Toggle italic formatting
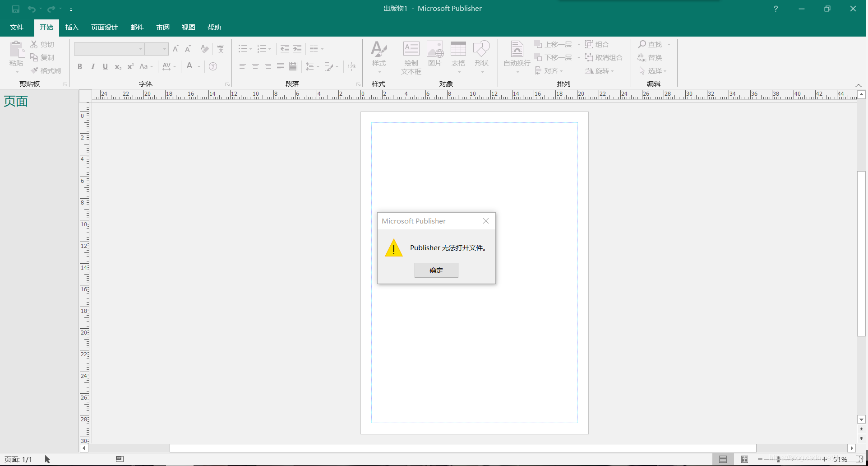 click(92, 66)
